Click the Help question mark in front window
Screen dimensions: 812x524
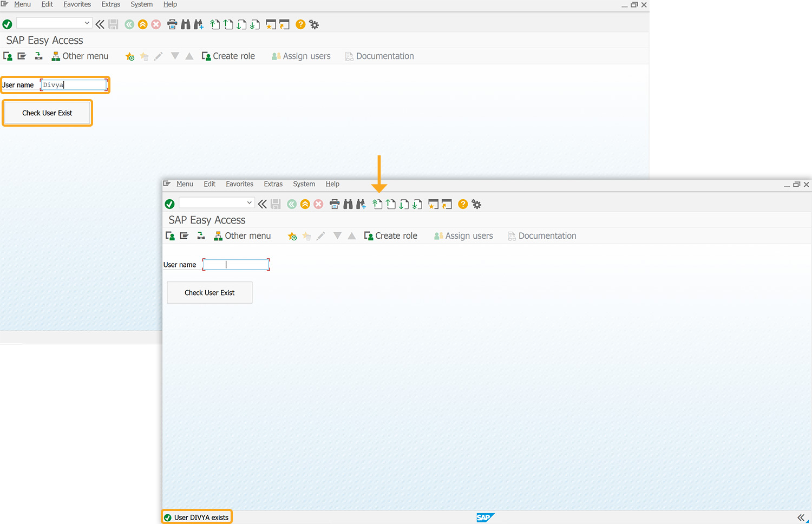463,204
